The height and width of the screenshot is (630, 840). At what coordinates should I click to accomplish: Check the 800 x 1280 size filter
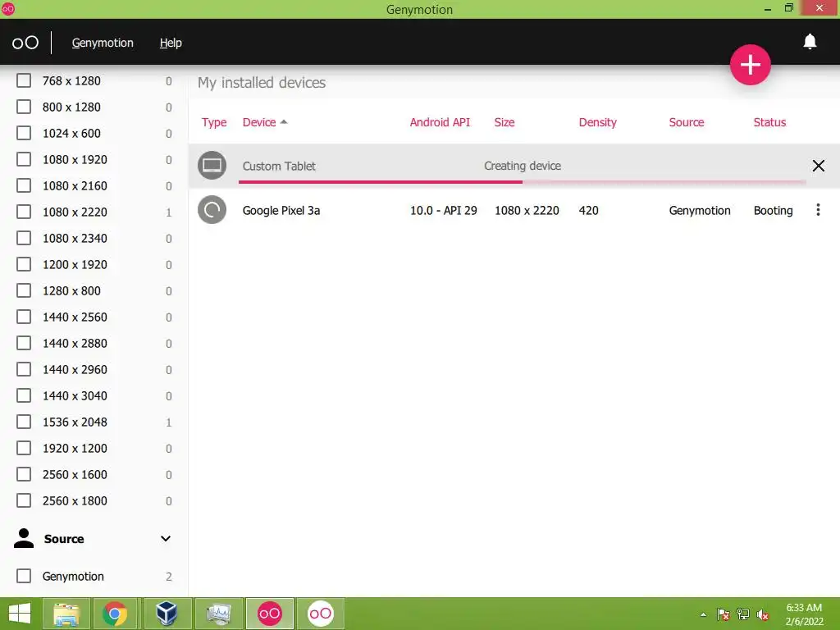tap(24, 107)
